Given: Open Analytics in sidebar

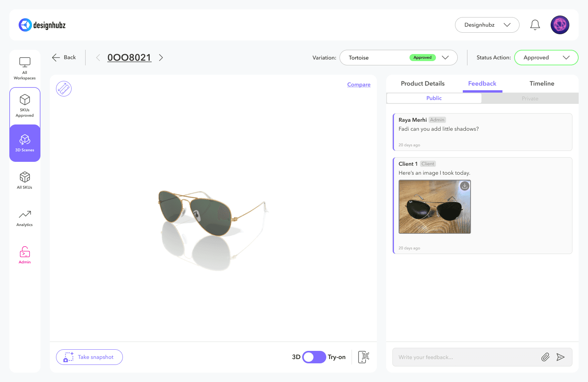Looking at the screenshot, I should pos(25,218).
